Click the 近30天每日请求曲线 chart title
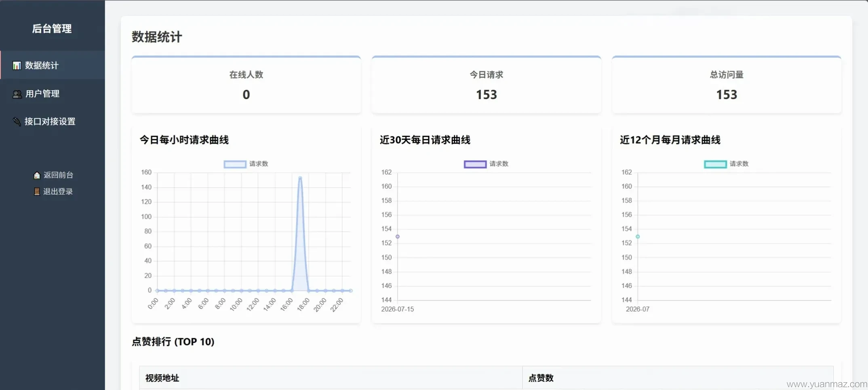The image size is (868, 390). (425, 140)
